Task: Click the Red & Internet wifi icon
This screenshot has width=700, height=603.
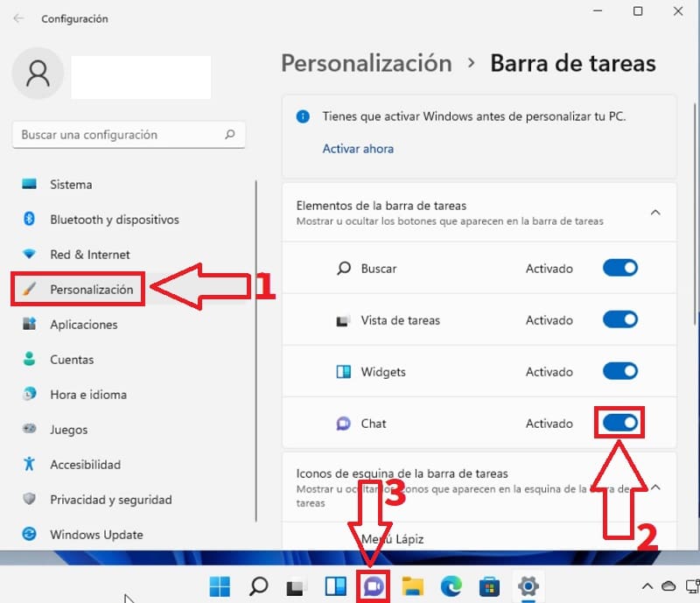Action: (29, 254)
